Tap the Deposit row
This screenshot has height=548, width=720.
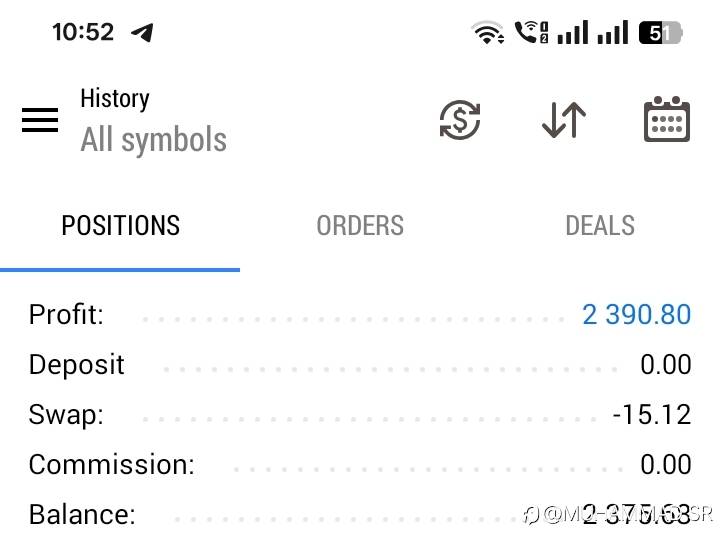pos(360,365)
